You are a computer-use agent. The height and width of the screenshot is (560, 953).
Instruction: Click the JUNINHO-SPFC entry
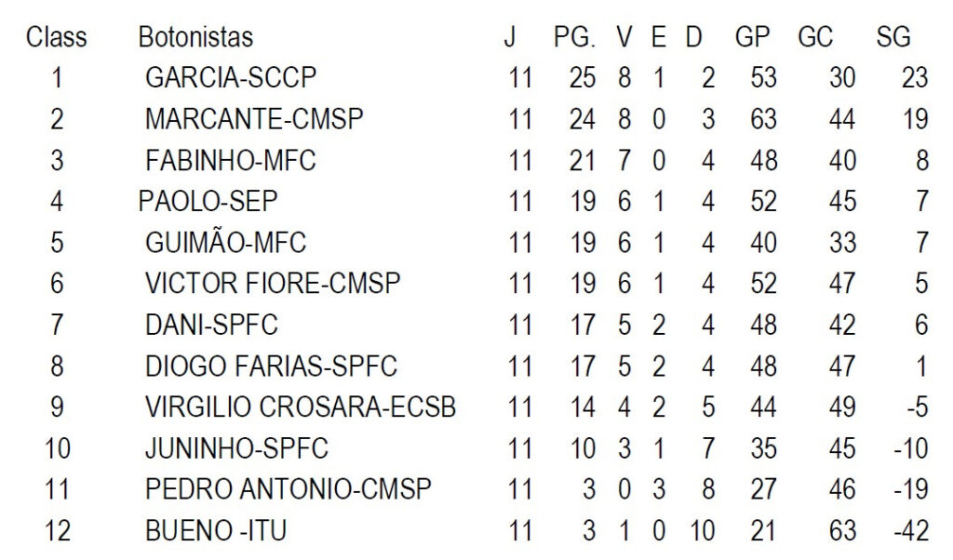(236, 449)
